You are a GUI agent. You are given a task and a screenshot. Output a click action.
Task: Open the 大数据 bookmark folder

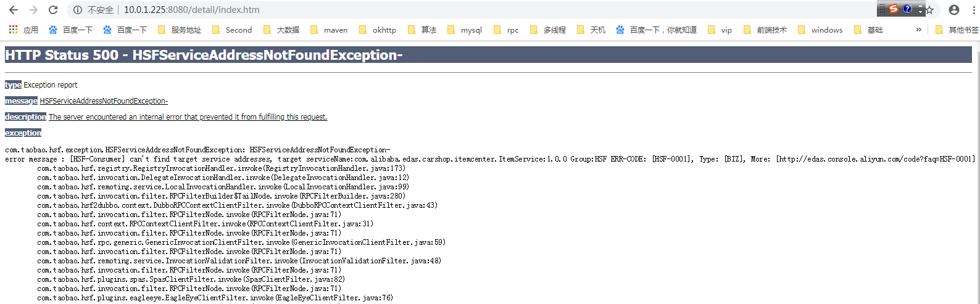[x=281, y=30]
